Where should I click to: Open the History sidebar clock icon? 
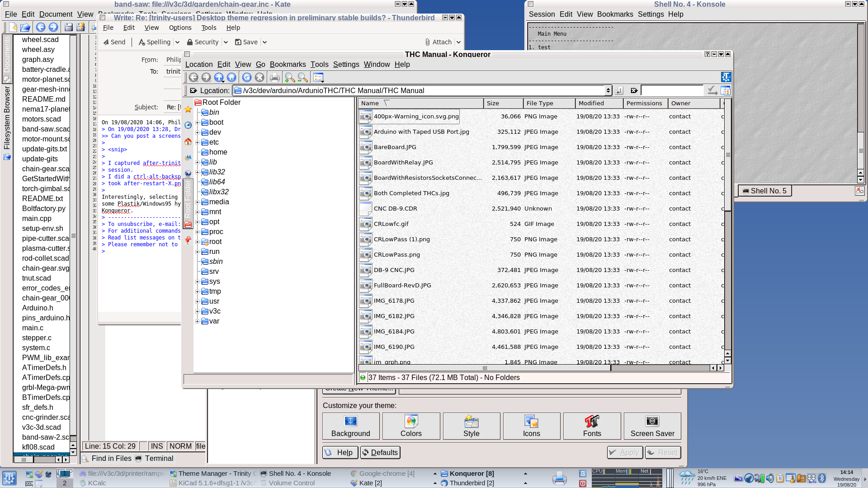click(188, 125)
